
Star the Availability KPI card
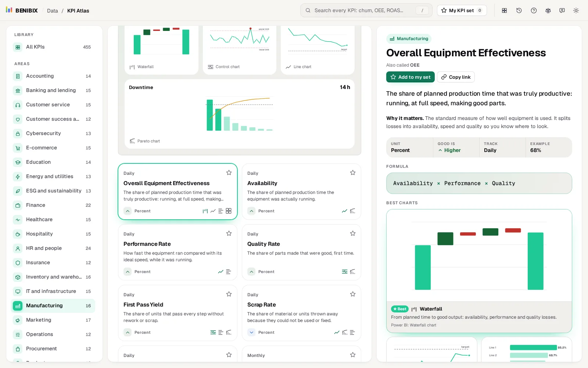point(353,173)
